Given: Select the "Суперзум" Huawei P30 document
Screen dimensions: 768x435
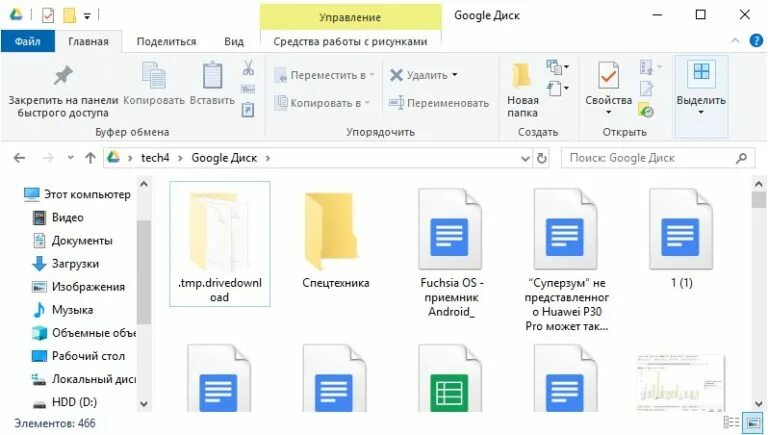Looking at the screenshot, I should [x=566, y=260].
